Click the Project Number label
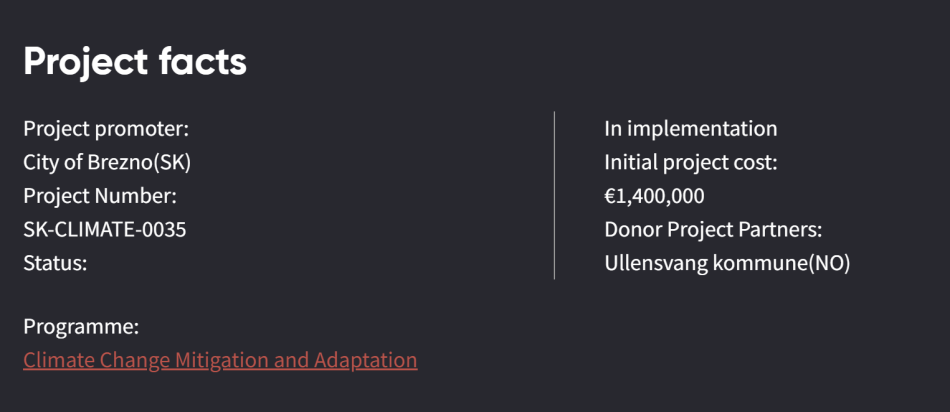Viewport: 950px width, 412px height. (x=100, y=196)
